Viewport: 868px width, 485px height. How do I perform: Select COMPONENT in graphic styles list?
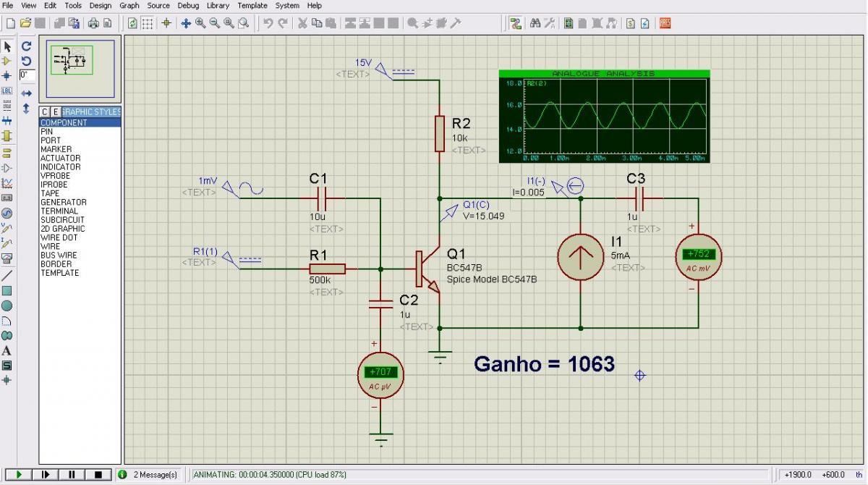click(80, 123)
